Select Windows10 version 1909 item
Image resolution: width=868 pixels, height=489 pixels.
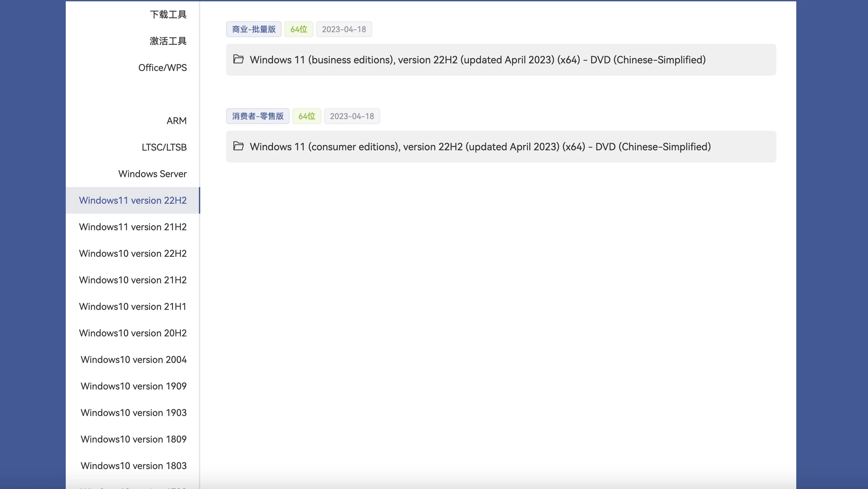point(133,387)
